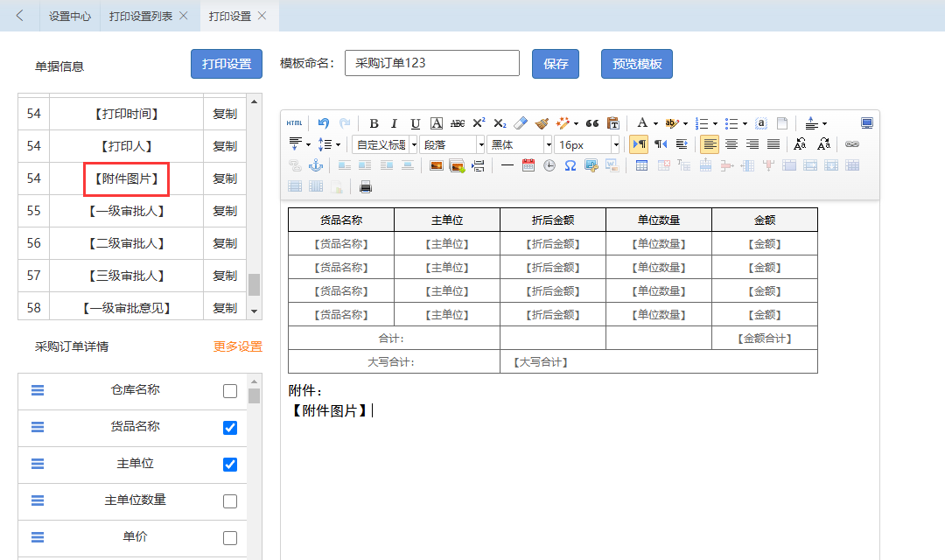Switch to HTML source view

[294, 123]
